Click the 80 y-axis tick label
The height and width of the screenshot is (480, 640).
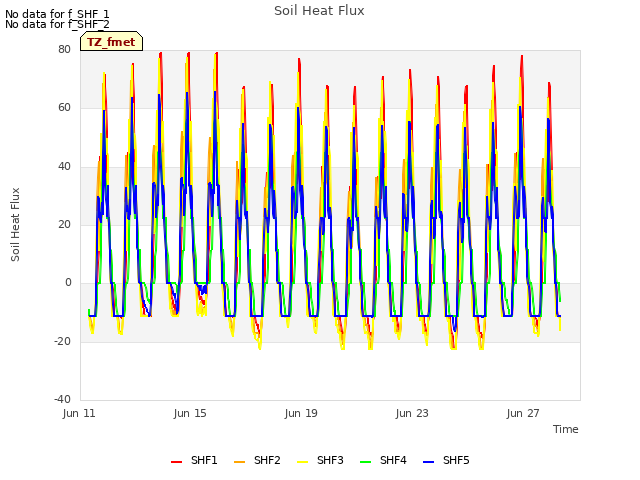(64, 49)
